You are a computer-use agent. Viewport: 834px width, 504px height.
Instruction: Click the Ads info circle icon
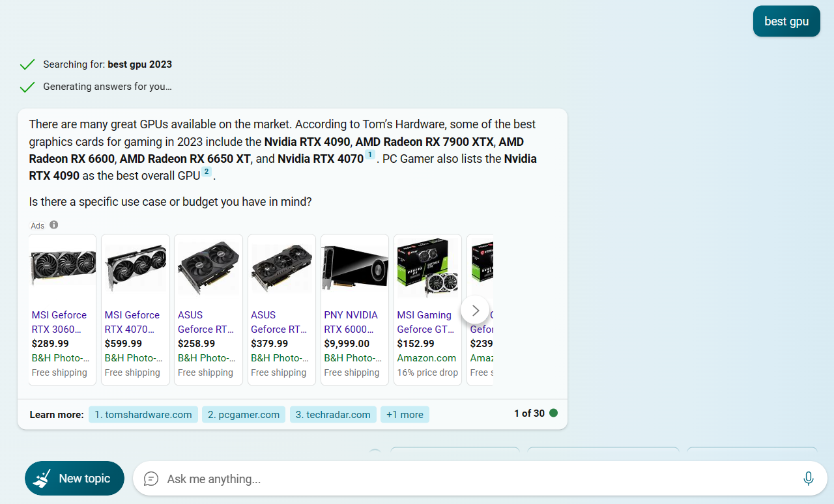[54, 225]
